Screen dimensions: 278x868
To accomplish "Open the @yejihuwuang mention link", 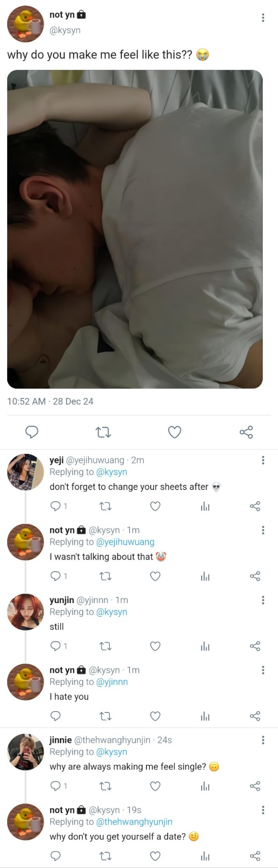I will (125, 542).
